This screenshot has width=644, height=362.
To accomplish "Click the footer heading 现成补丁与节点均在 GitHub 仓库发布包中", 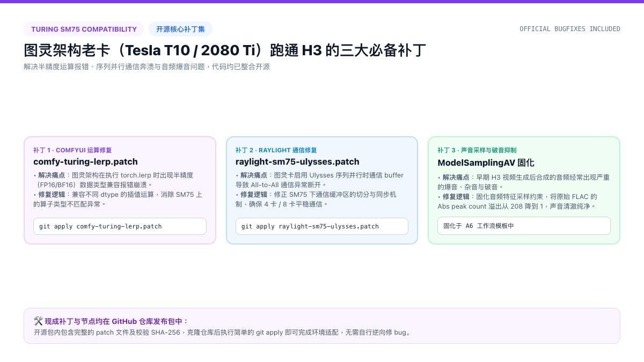I will [x=116, y=321].
